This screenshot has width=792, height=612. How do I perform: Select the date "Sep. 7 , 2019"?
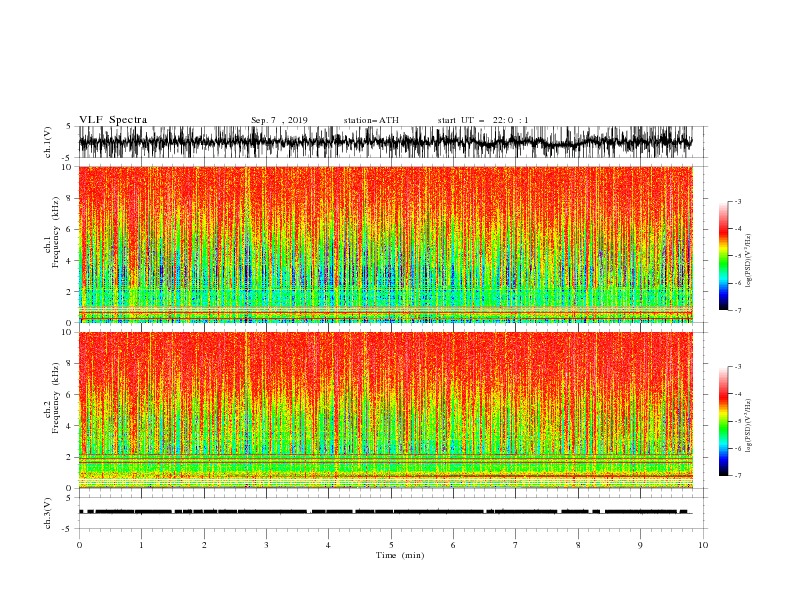279,120
